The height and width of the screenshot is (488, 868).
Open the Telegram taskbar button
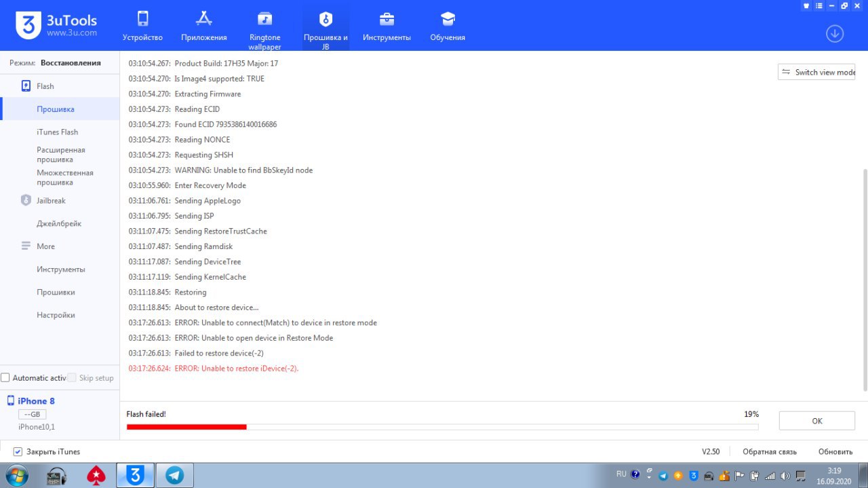tap(175, 475)
